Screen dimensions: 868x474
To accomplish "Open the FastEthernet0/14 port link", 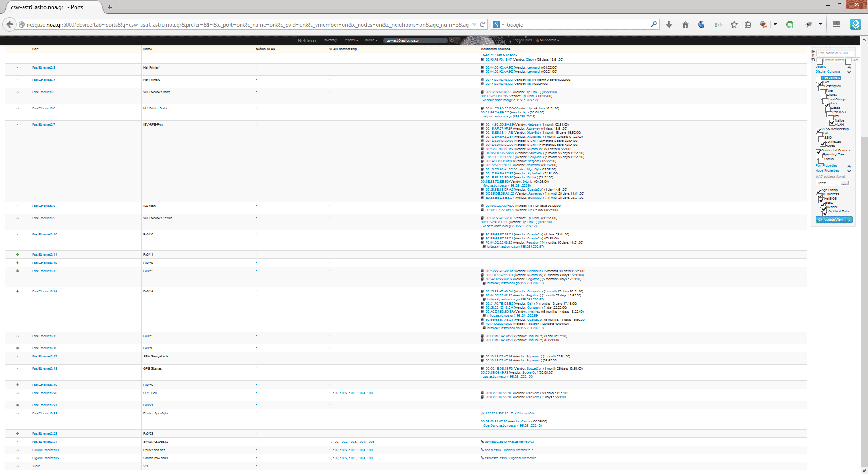I will click(44, 291).
